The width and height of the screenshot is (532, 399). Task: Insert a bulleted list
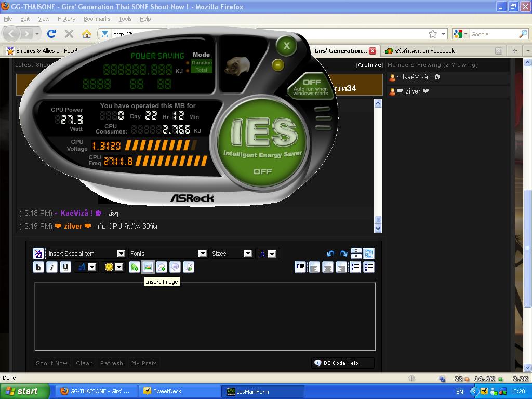[x=368, y=268]
